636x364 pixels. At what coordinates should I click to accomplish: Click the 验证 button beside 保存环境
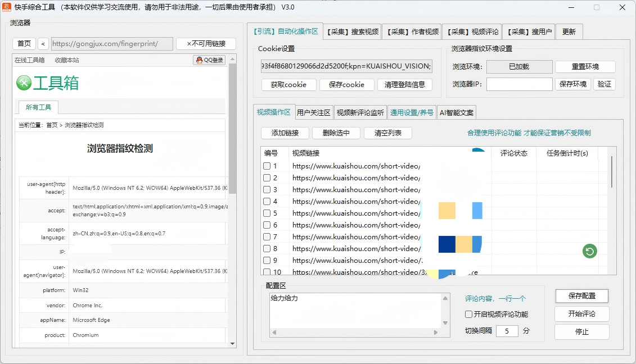coord(605,84)
